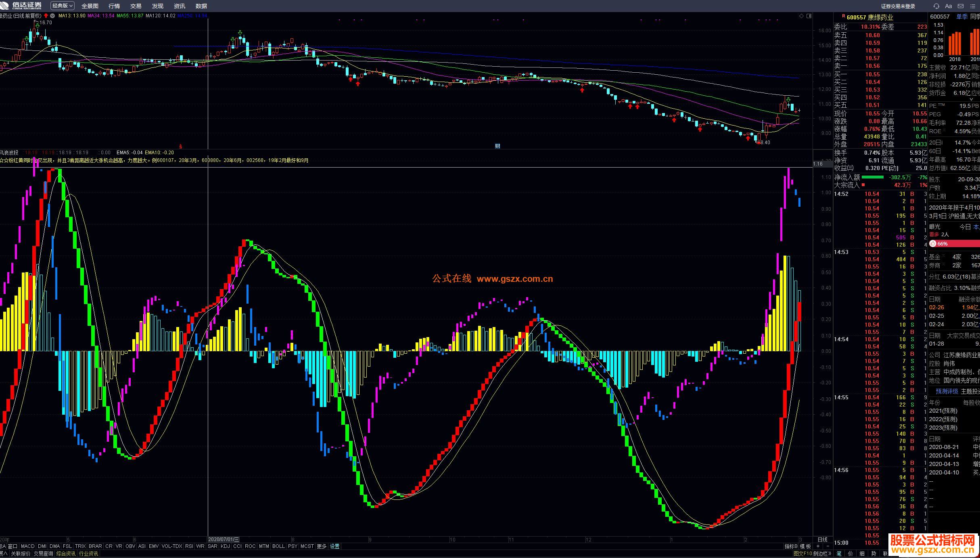Switch indicator to VR

point(119,546)
